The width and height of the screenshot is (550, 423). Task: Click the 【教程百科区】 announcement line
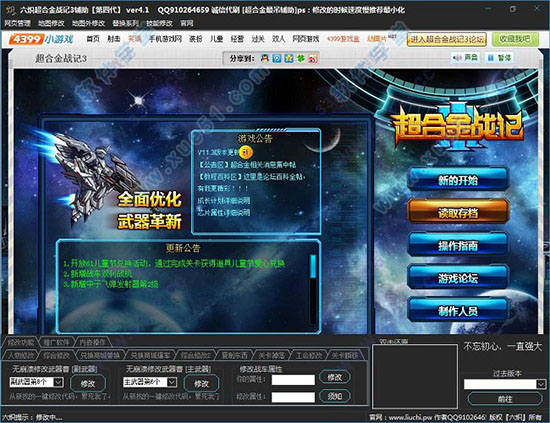point(251,176)
